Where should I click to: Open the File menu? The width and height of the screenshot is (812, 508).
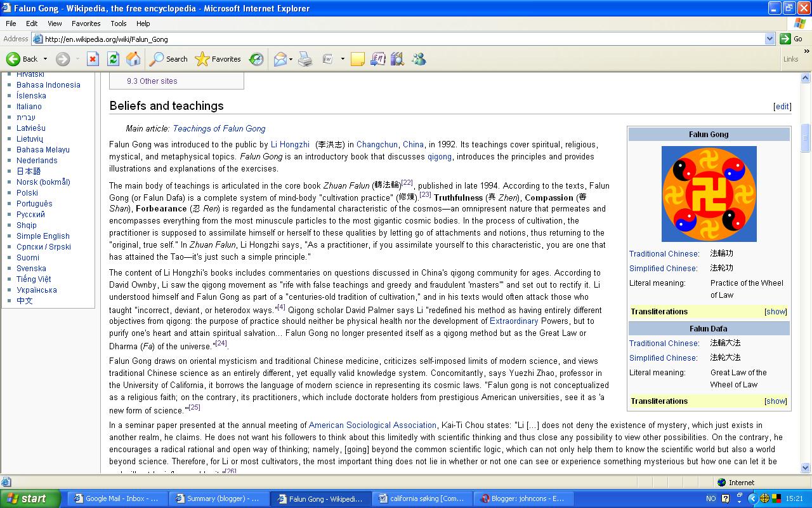coord(11,23)
